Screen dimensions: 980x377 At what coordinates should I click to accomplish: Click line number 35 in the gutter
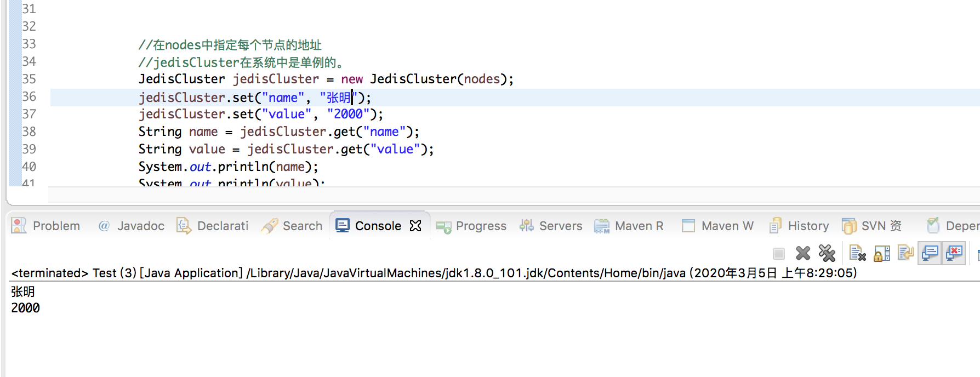click(29, 79)
